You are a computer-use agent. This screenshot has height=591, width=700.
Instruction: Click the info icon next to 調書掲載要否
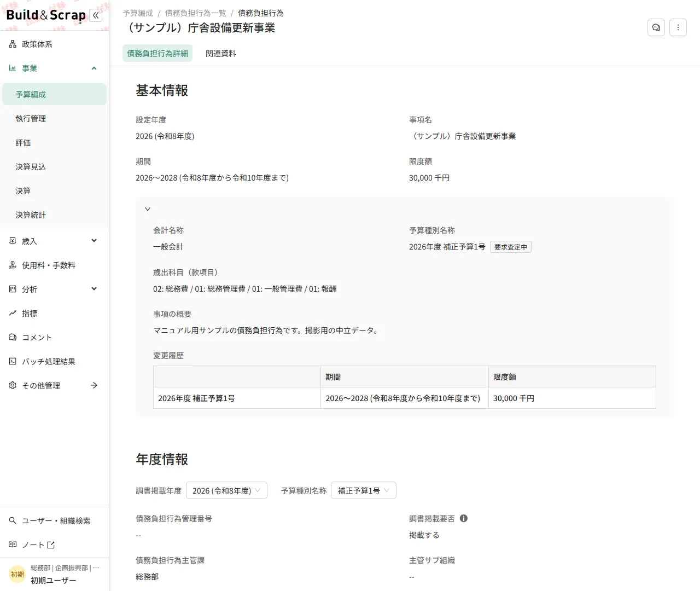pos(464,518)
